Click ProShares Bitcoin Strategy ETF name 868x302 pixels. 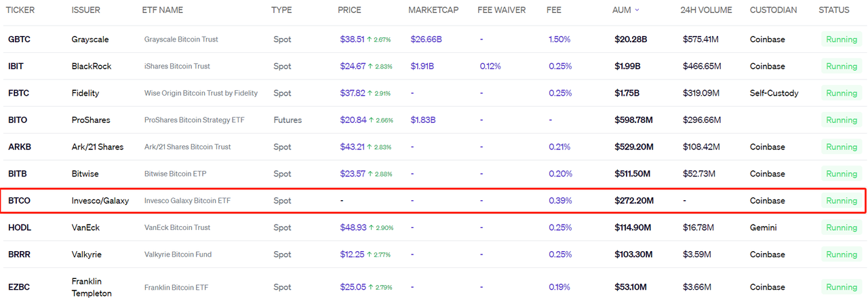(194, 120)
